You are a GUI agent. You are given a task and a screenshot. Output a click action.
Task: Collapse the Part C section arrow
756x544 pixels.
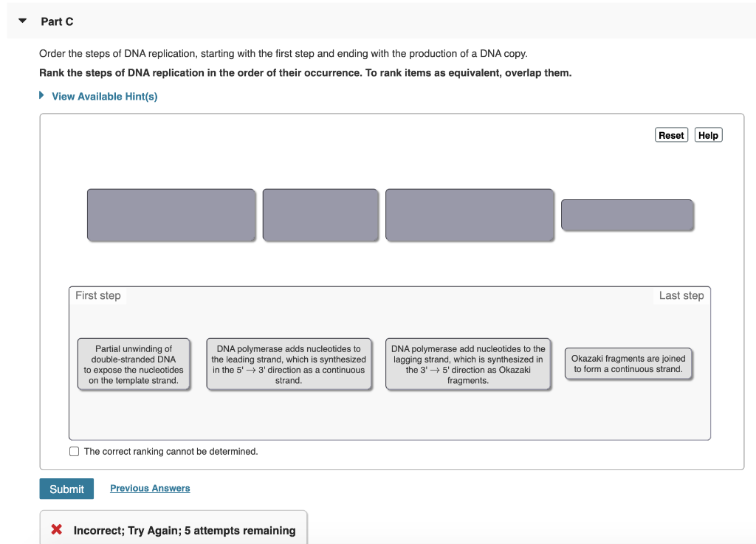pyautogui.click(x=22, y=21)
